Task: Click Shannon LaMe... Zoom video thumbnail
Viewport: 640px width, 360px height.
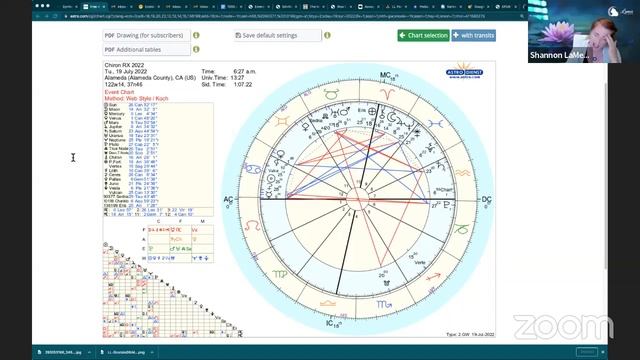Action: tap(584, 31)
